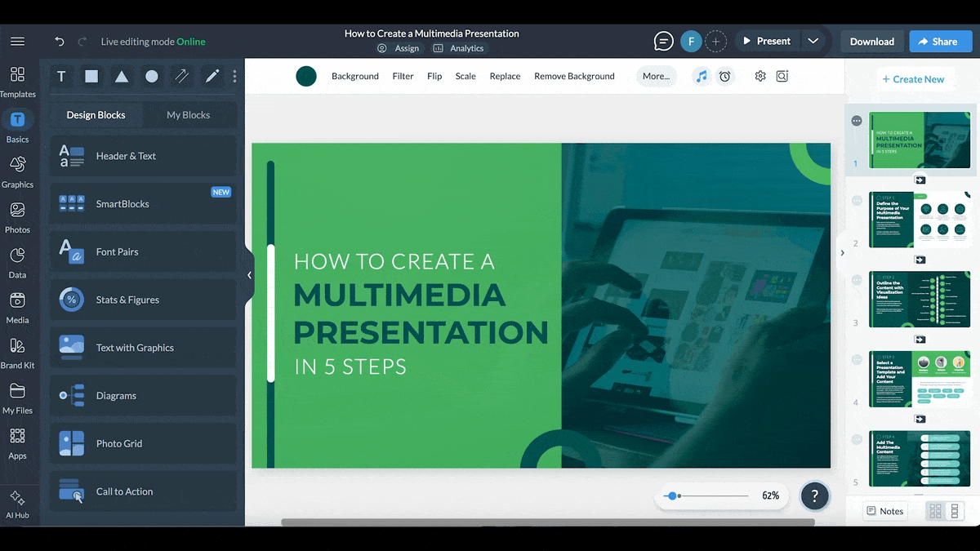980x551 pixels.
Task: Click Remove Background in toolbar
Action: [574, 76]
